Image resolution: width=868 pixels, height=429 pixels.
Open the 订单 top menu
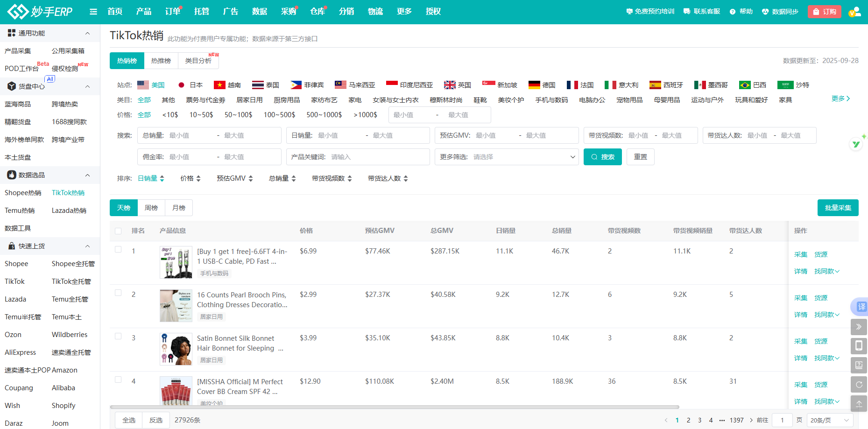(x=173, y=11)
